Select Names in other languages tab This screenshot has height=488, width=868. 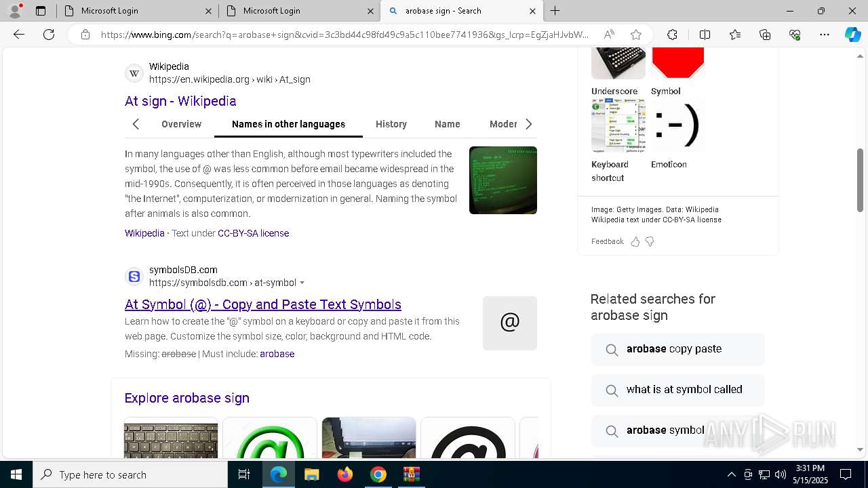[x=288, y=124]
